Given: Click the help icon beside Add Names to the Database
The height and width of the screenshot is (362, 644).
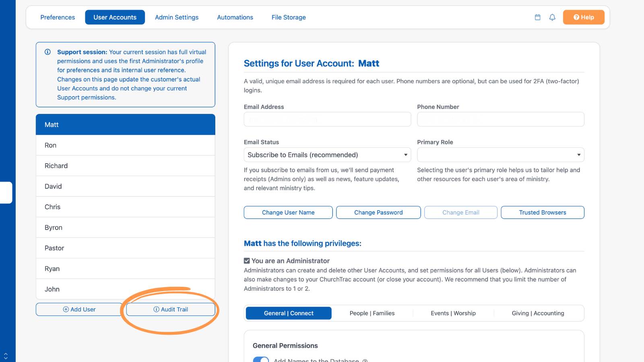Looking at the screenshot, I should click(x=365, y=360).
